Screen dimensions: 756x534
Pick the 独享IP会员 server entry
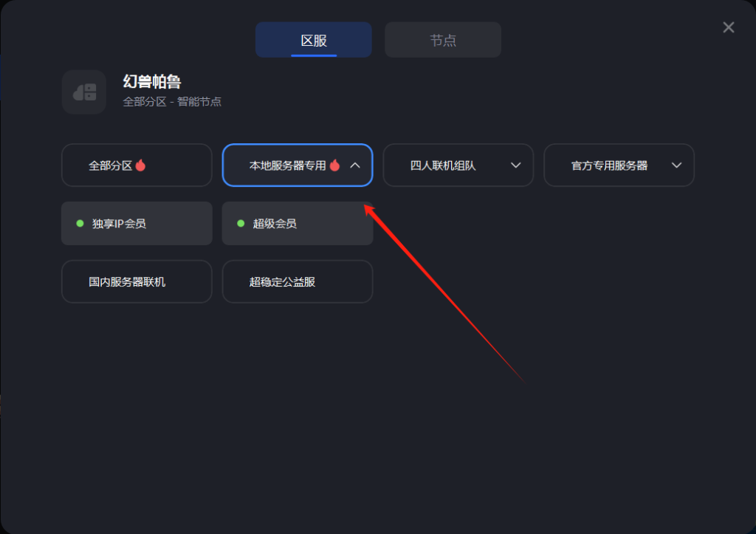point(137,223)
